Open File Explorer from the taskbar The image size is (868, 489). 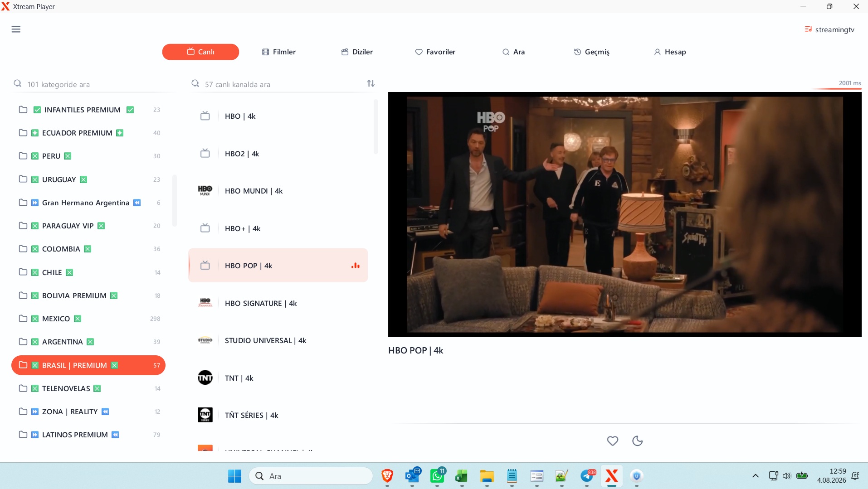tap(487, 476)
